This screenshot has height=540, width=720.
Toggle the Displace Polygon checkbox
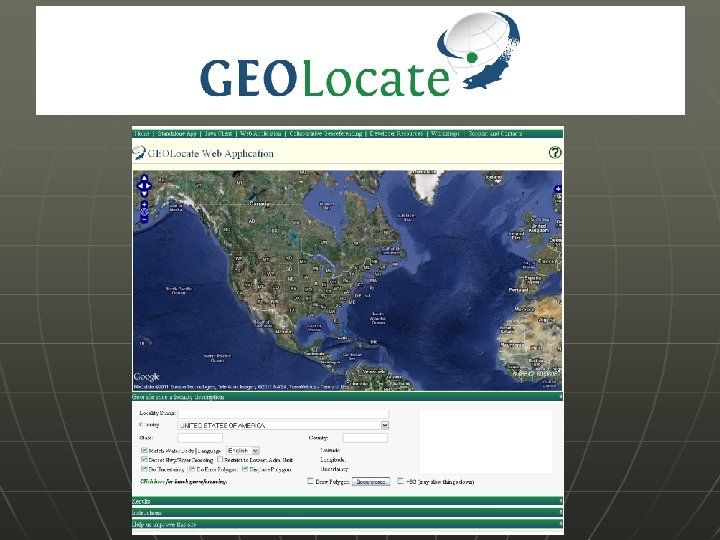(x=245, y=469)
